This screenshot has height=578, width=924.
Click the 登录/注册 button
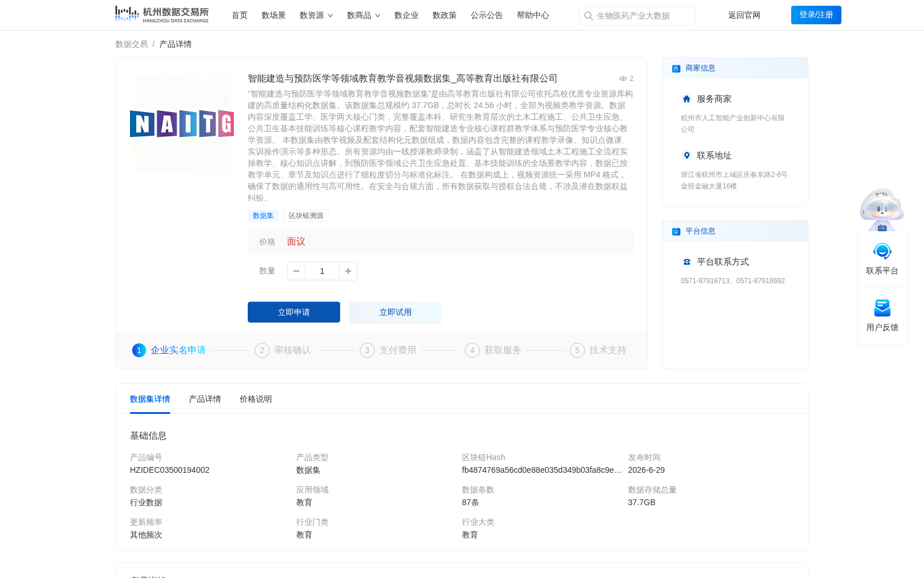click(x=816, y=15)
